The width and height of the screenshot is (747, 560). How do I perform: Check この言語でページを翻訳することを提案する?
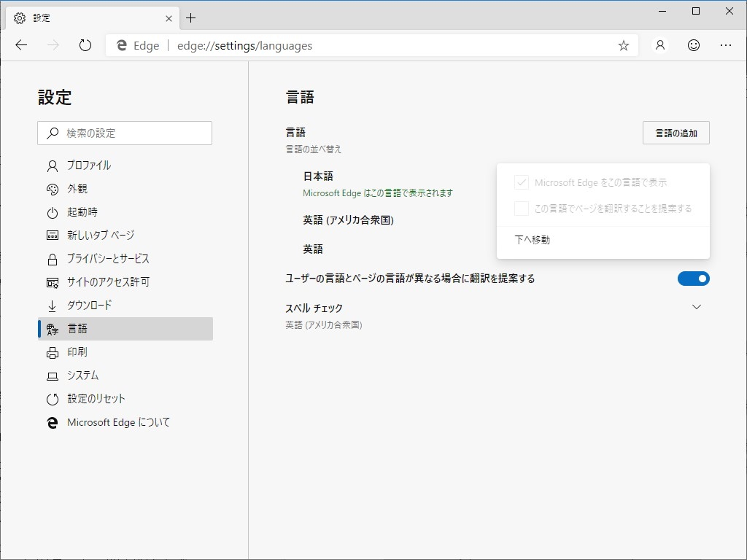521,208
